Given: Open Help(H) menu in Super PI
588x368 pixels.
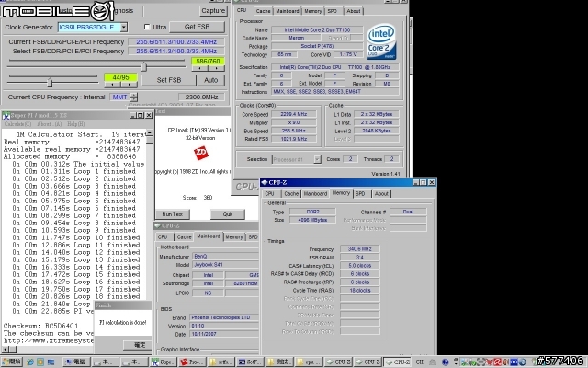Looking at the screenshot, I should (76, 124).
